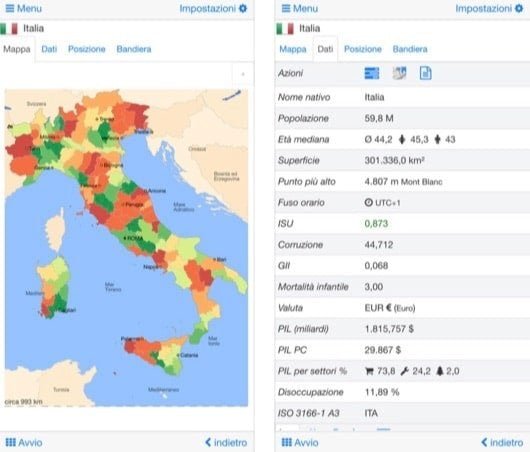Click the 'circa 993 km' scale text

23,402
